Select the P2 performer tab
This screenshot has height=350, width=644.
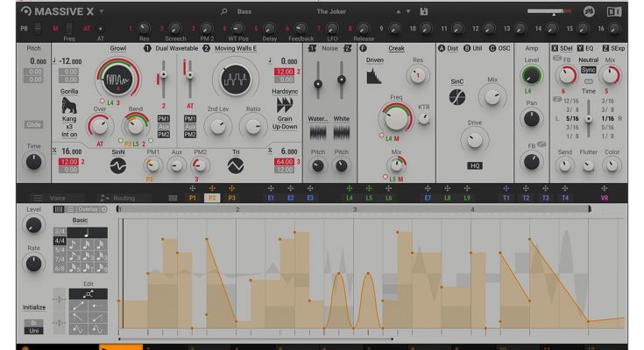[x=212, y=199]
